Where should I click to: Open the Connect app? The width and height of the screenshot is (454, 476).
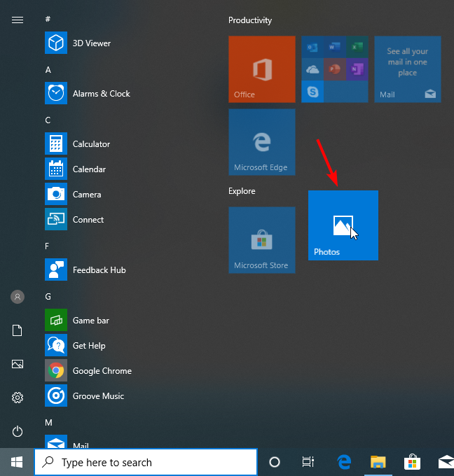74,219
